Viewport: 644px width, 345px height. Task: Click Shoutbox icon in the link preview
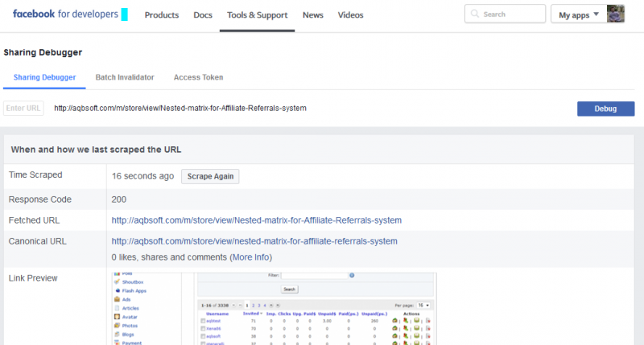117,281
